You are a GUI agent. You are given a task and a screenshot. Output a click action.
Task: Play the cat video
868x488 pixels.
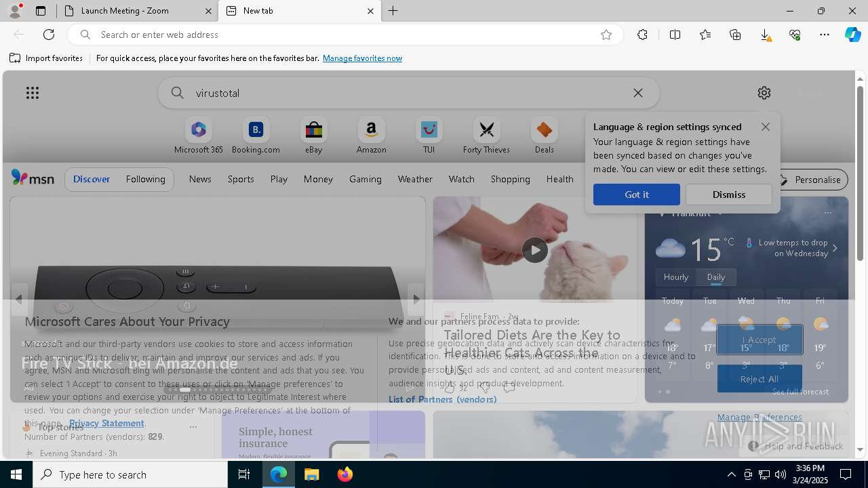coord(535,250)
